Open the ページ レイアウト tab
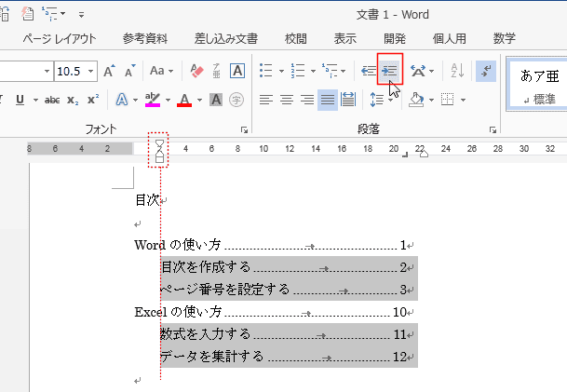Image resolution: width=567 pixels, height=392 pixels. click(60, 38)
